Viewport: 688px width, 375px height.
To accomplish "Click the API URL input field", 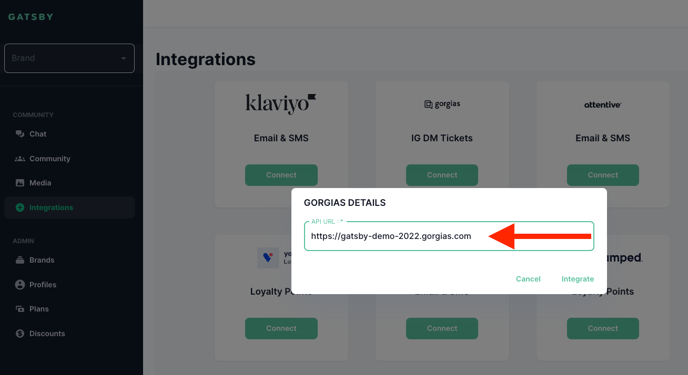I will pos(449,236).
